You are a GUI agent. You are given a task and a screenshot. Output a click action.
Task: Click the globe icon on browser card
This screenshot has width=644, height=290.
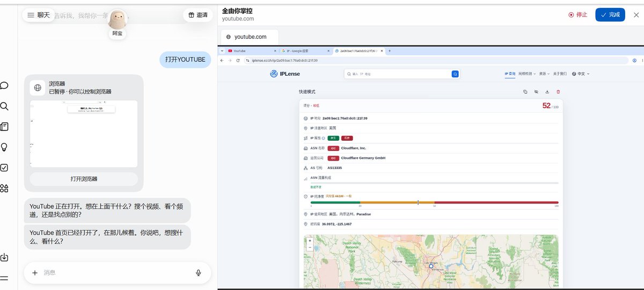click(x=38, y=88)
